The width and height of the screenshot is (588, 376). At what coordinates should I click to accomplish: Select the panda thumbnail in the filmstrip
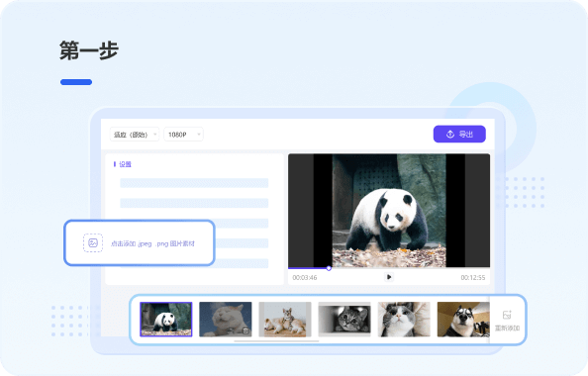(x=165, y=320)
